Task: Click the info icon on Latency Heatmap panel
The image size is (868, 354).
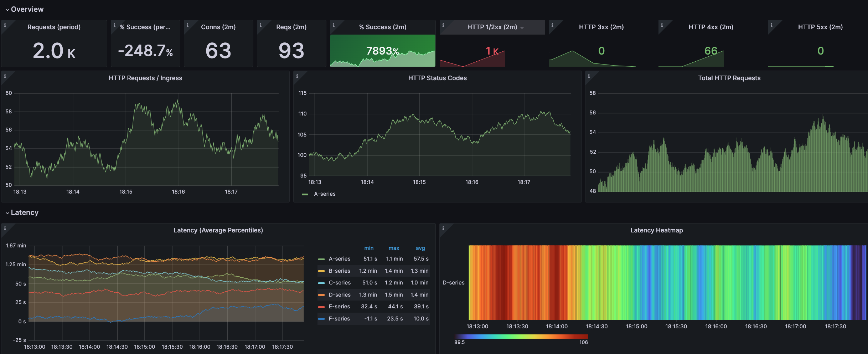Action: coord(443,228)
